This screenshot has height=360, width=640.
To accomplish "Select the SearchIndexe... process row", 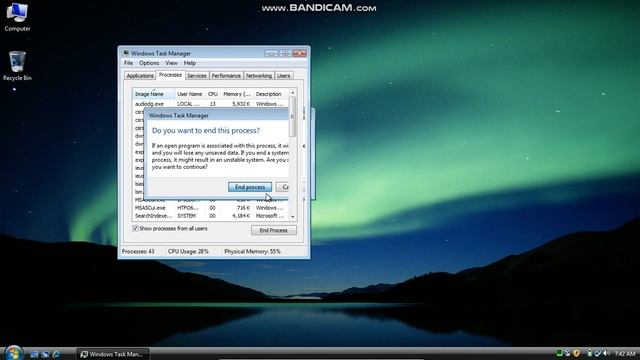I will coord(210,216).
